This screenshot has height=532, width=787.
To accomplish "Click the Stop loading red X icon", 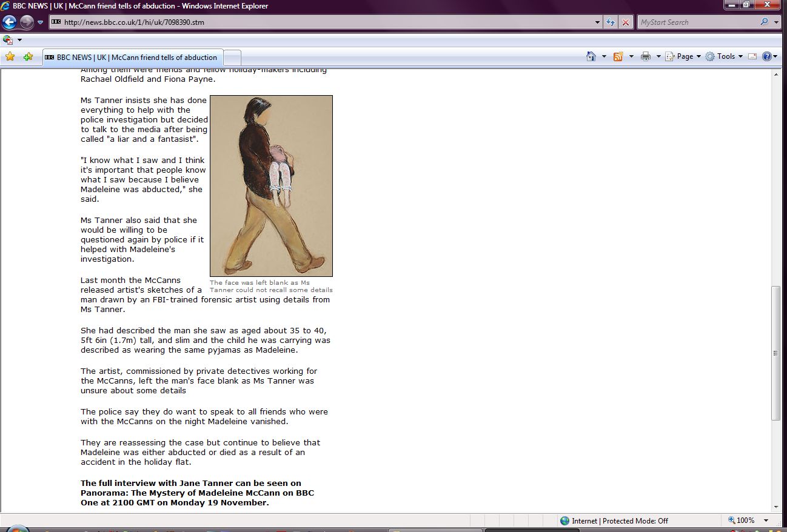I will coord(626,22).
